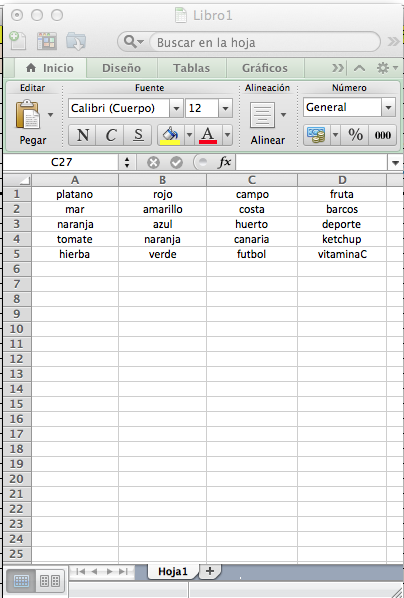404x598 pixels.
Task: Switch to page layout view
Action: 50,581
